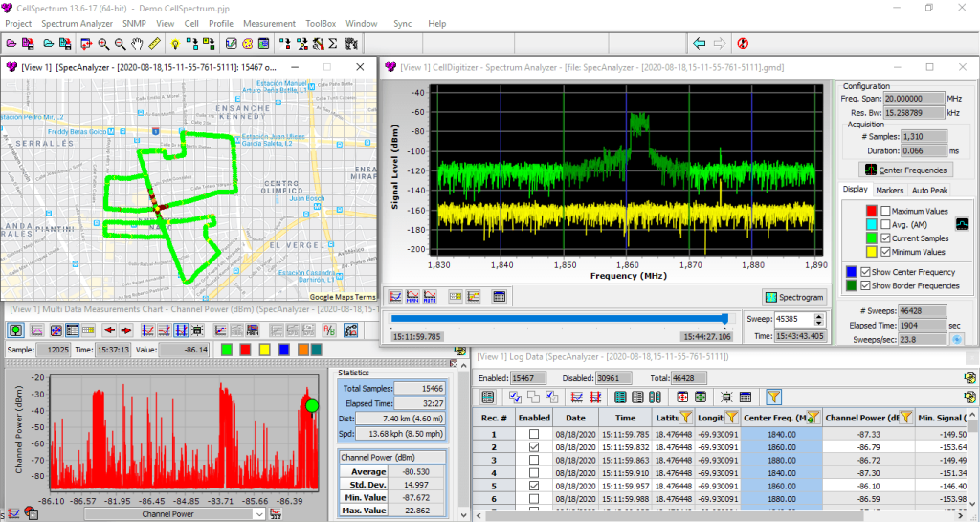This screenshot has width=980, height=522.
Task: Click the filter funnel icon in Log Data toolbar
Action: click(x=773, y=397)
